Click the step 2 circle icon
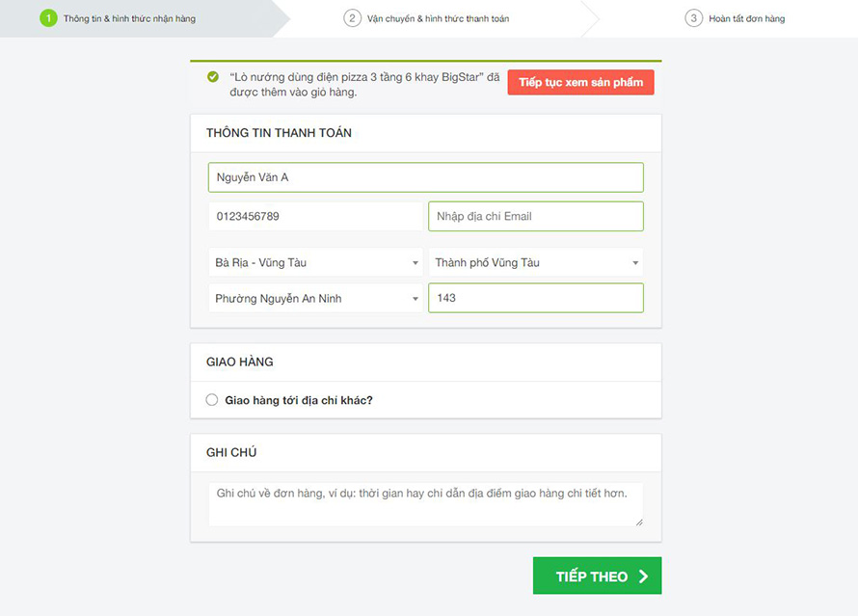The image size is (858, 616). pos(352,18)
